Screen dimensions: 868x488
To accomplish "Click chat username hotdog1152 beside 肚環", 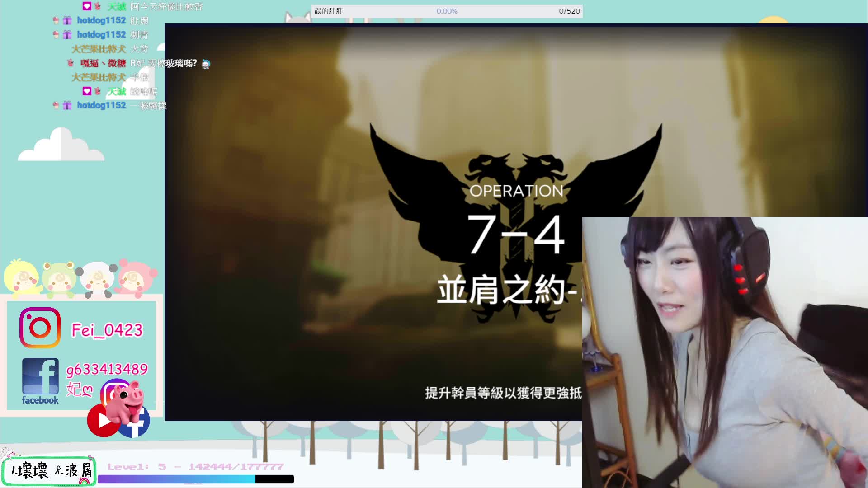I will click(101, 20).
